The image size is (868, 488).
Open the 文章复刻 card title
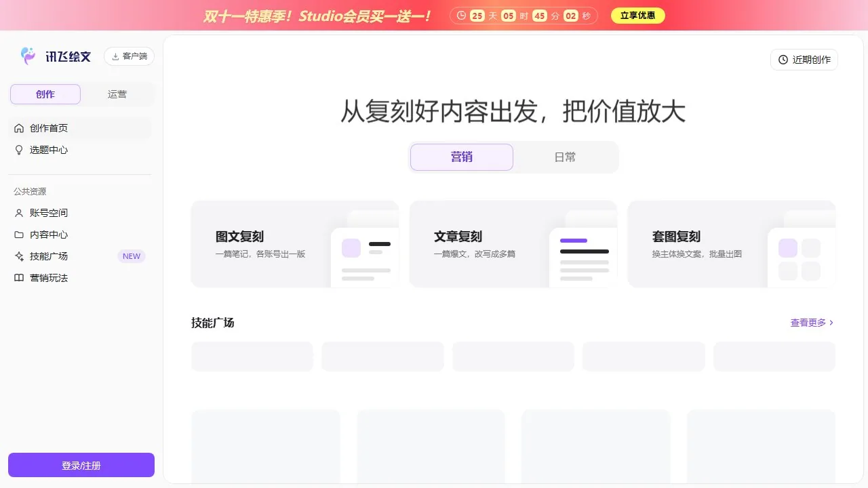coord(458,237)
